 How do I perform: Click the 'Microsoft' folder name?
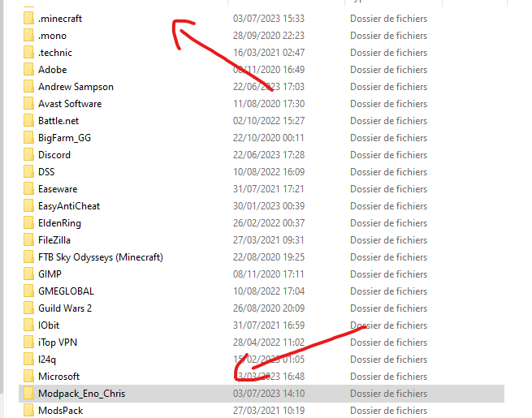tap(58, 377)
